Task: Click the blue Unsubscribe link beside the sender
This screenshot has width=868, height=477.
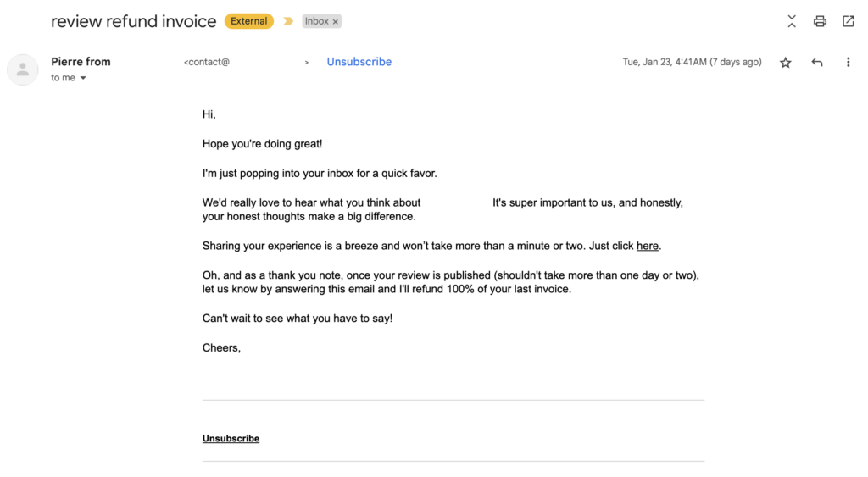Action: (x=359, y=62)
